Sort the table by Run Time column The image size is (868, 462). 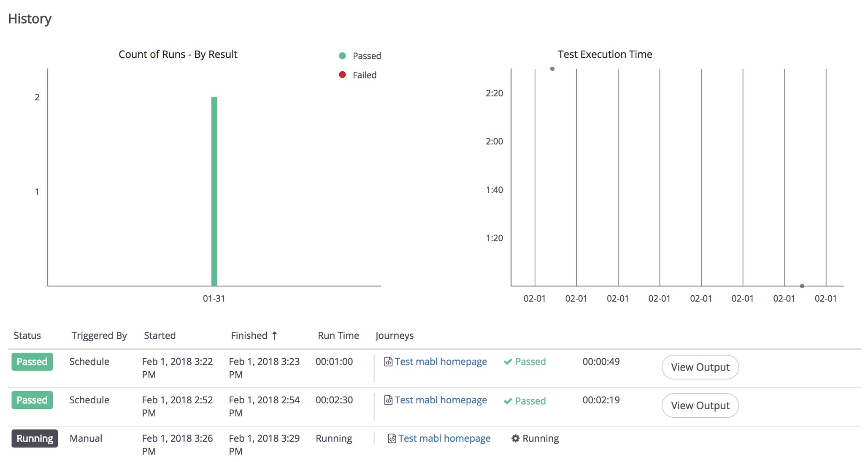click(x=338, y=336)
